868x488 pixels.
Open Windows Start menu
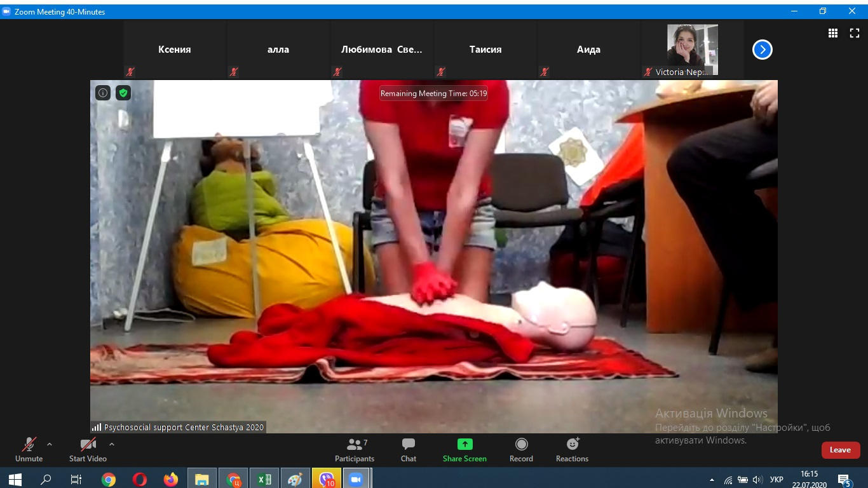pos(15,479)
